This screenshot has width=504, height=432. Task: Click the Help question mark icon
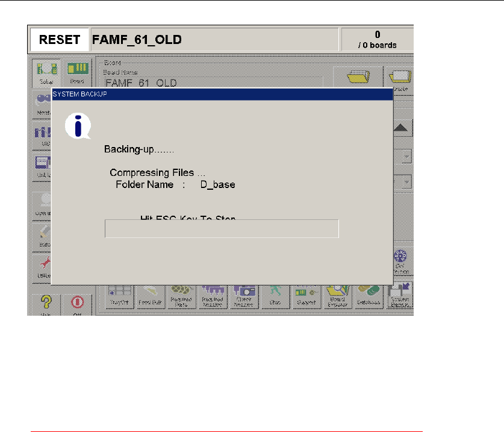point(46,302)
